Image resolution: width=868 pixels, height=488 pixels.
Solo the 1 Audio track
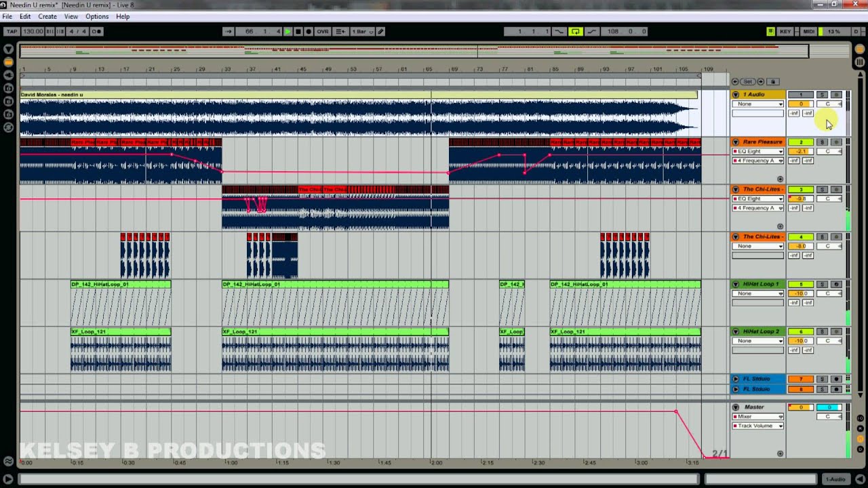(x=823, y=94)
